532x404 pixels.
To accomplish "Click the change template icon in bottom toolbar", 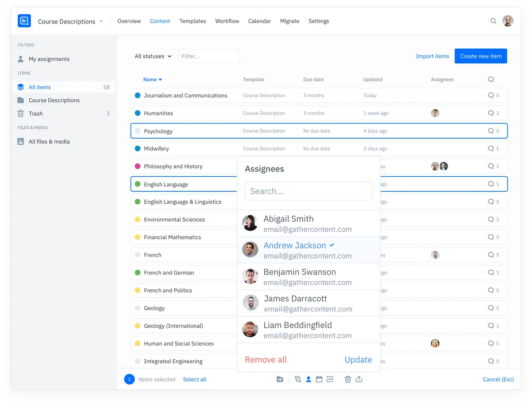I will click(x=298, y=379).
